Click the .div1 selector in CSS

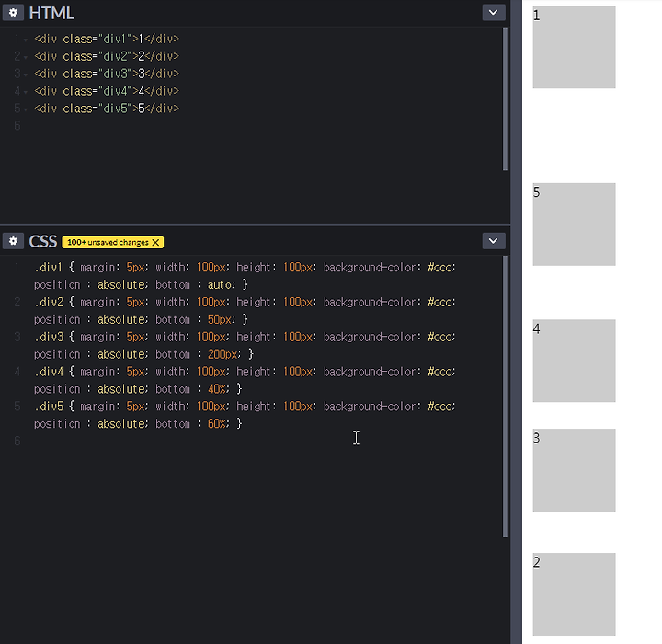click(x=49, y=268)
